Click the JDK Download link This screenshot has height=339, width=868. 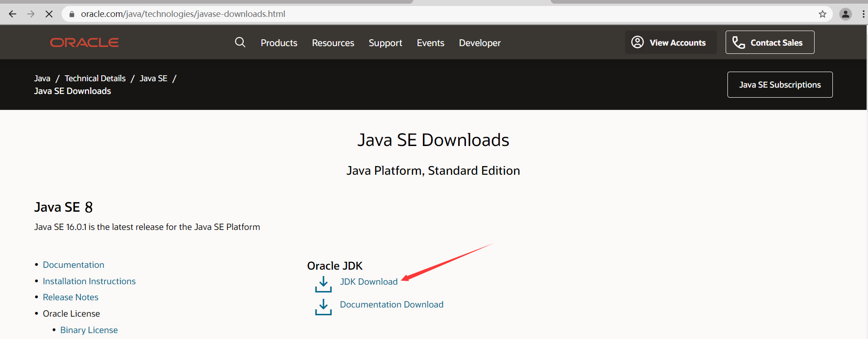click(x=369, y=282)
